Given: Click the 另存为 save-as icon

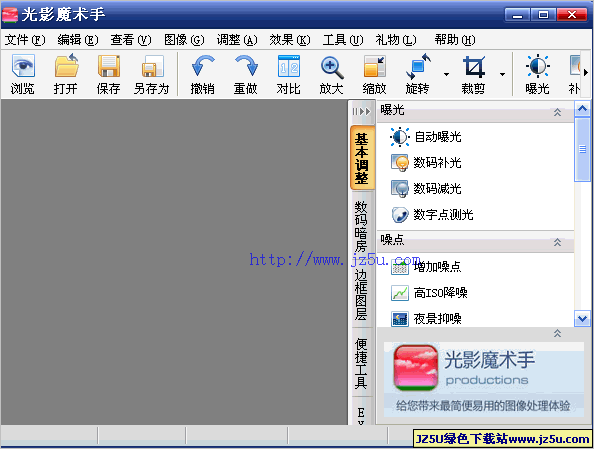Looking at the screenshot, I should pyautogui.click(x=152, y=66).
